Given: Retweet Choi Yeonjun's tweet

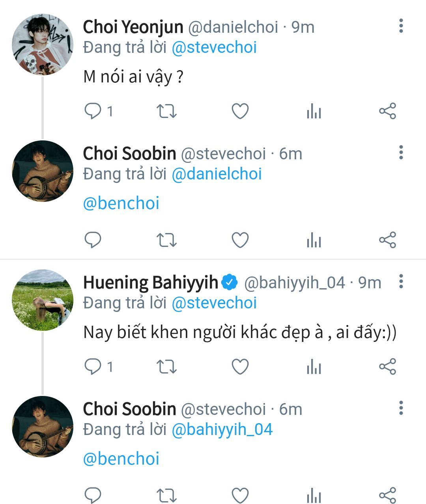Looking at the screenshot, I should click(166, 111).
